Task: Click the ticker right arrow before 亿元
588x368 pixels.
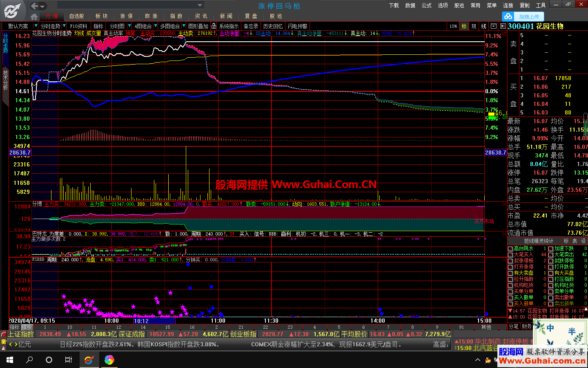Action: click(x=16, y=344)
